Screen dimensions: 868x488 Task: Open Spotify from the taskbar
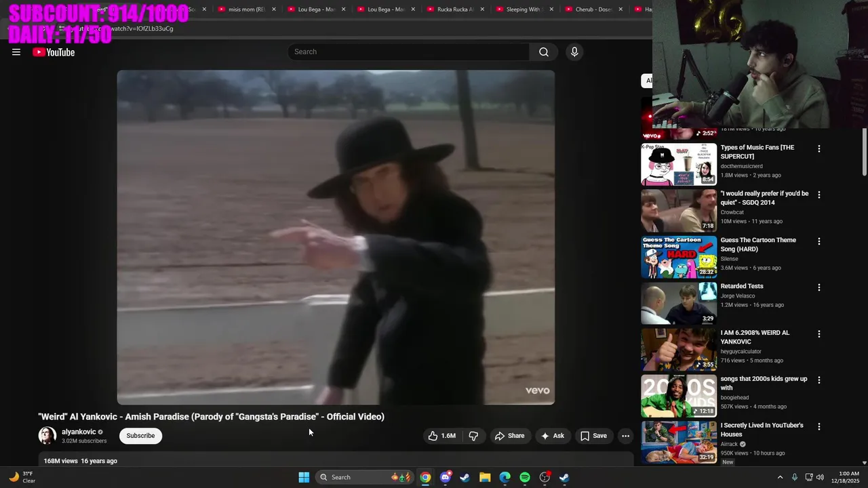[525, 477]
